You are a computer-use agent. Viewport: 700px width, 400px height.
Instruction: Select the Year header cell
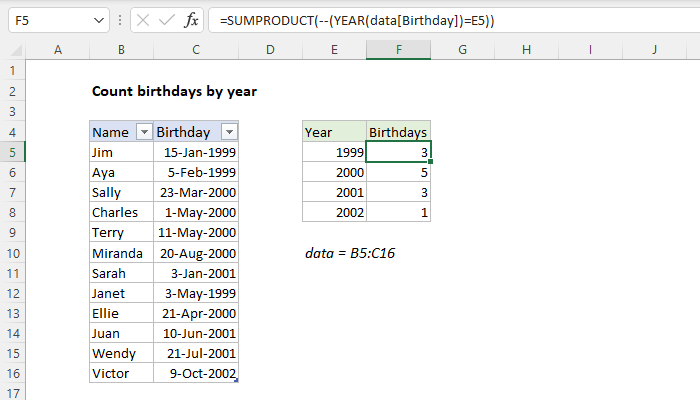point(334,132)
